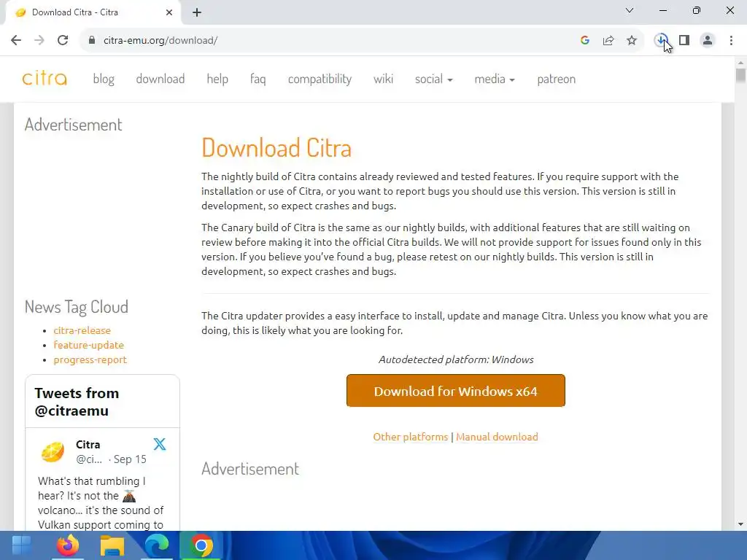Bookmark this page with the star icon
747x560 pixels.
click(632, 41)
